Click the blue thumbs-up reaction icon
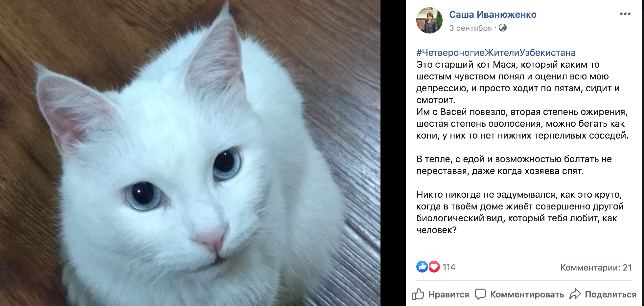 click(422, 267)
